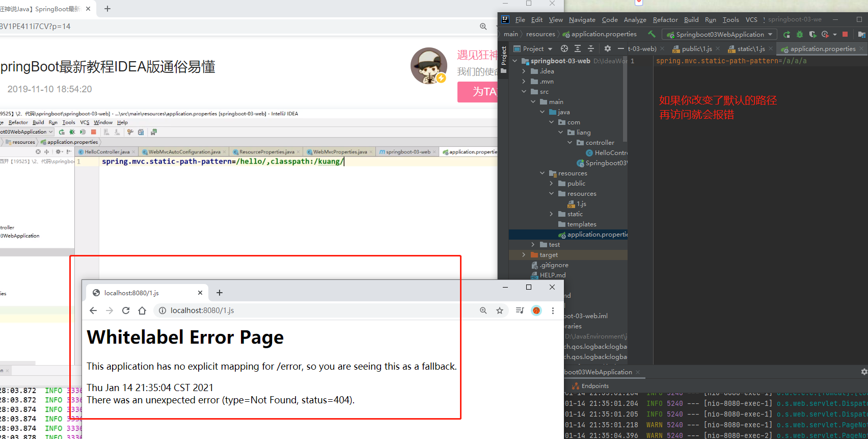The image size is (868, 439).
Task: Reload the localhost:8080/1.js page
Action: coord(126,311)
